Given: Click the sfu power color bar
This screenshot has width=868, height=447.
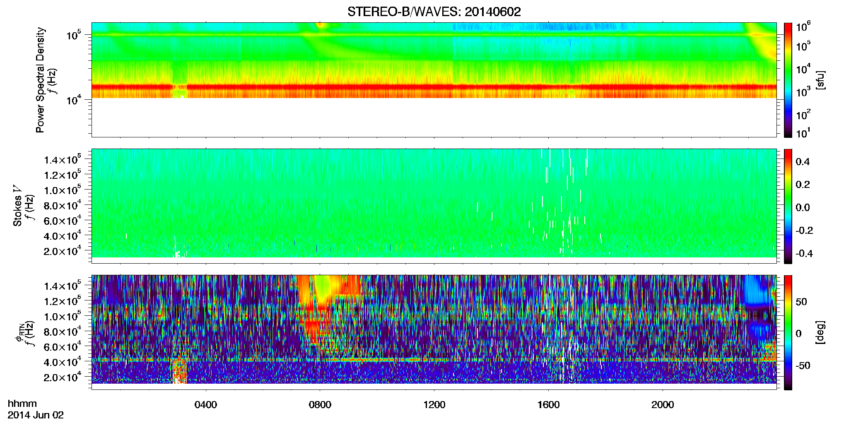Looking at the screenshot, I should coord(788,80).
